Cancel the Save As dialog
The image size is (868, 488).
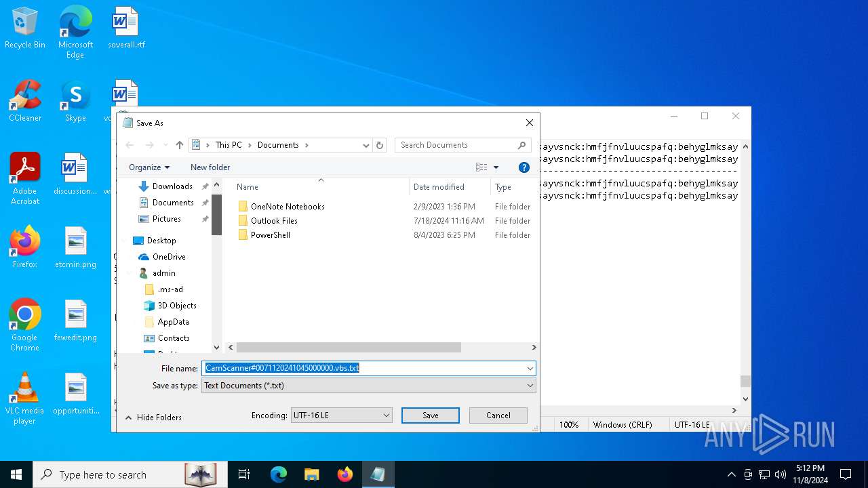click(498, 415)
